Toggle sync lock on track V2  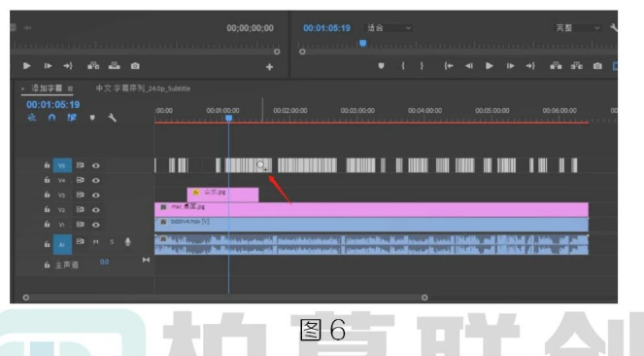pyautogui.click(x=80, y=210)
